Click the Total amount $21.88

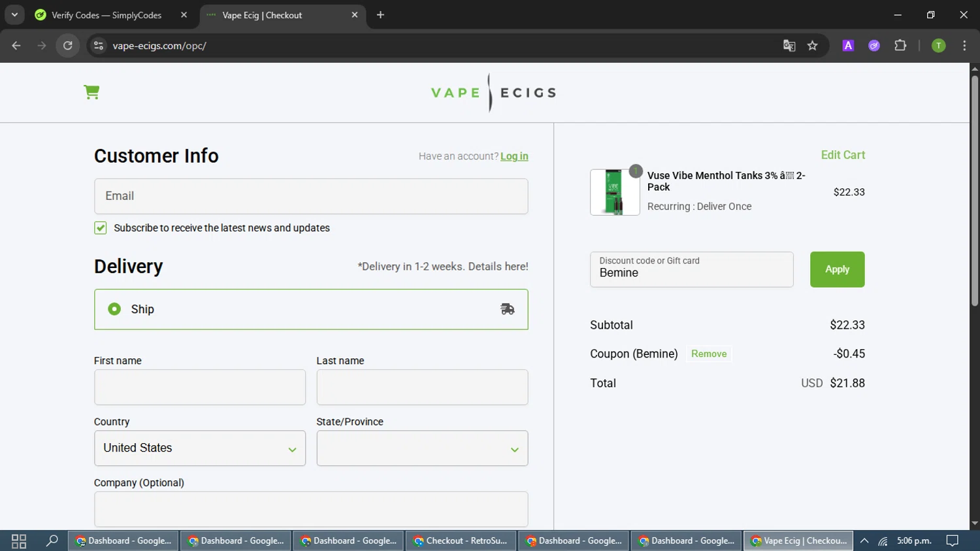[x=847, y=383]
